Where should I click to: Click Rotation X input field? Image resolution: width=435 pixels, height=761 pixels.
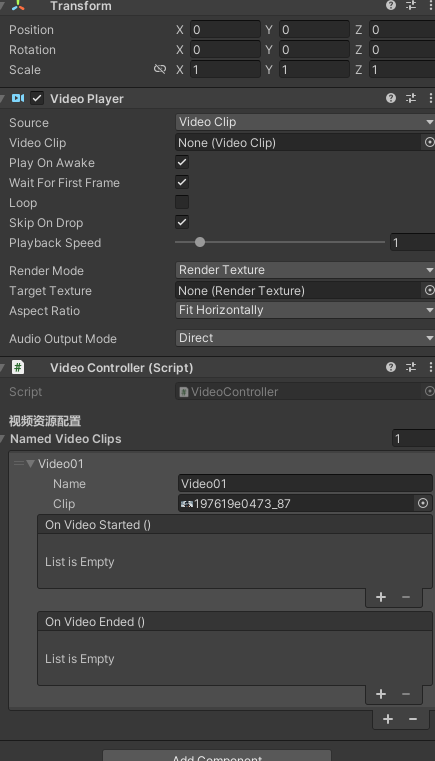click(225, 50)
